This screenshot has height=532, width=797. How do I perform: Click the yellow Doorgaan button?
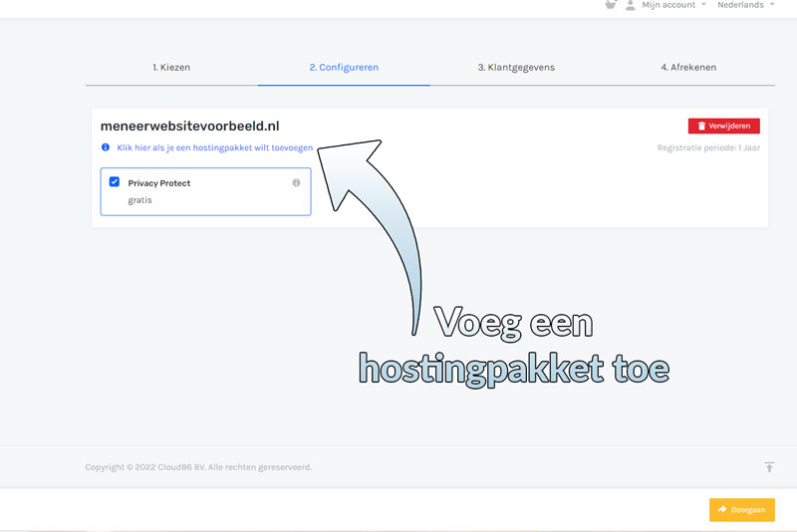[741, 510]
